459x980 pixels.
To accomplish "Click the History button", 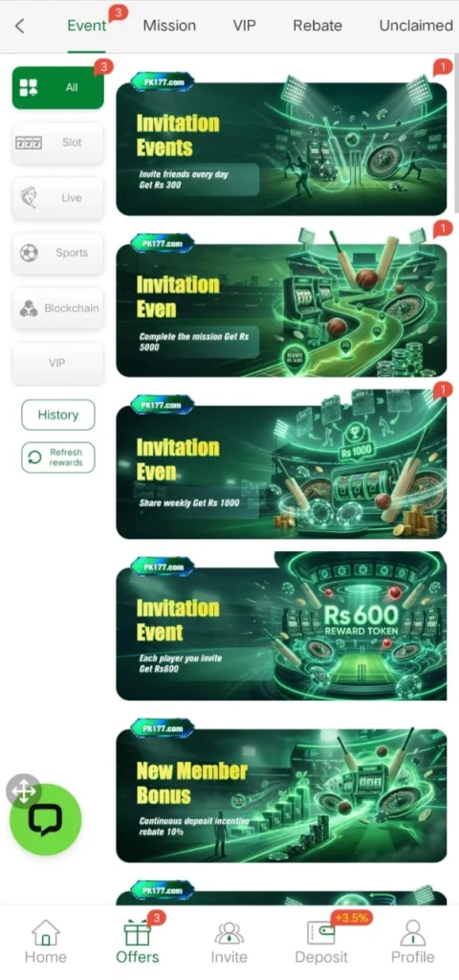I will tap(58, 415).
